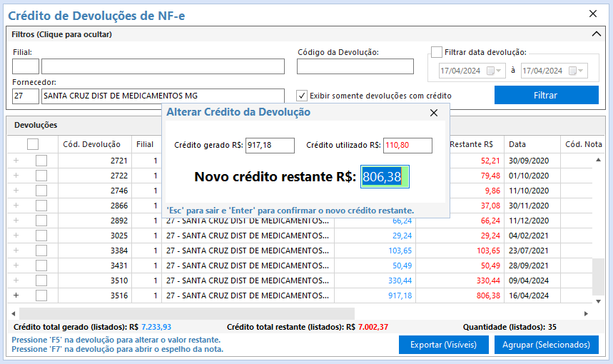Click the Fornecedor code field
Image resolution: width=613 pixels, height=364 pixels.
click(26, 96)
